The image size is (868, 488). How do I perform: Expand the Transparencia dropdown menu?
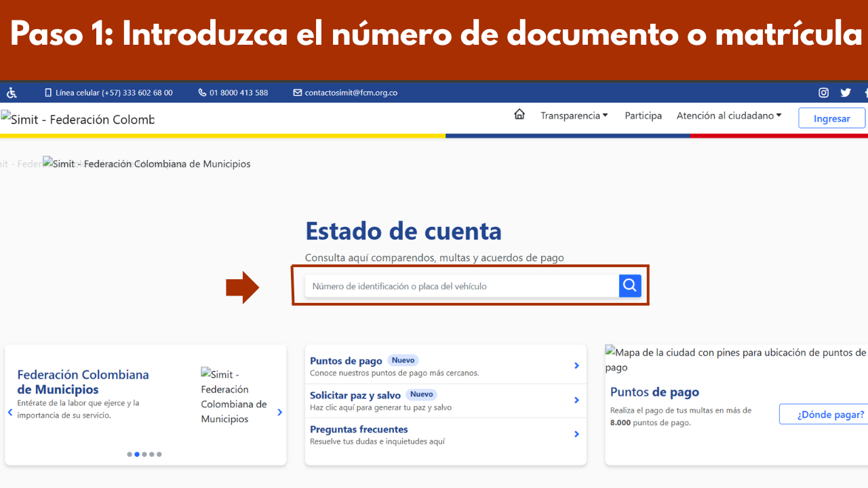tap(574, 116)
